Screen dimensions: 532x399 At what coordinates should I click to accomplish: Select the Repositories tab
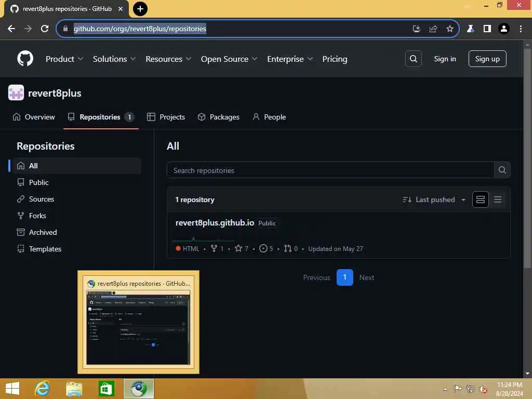101,117
